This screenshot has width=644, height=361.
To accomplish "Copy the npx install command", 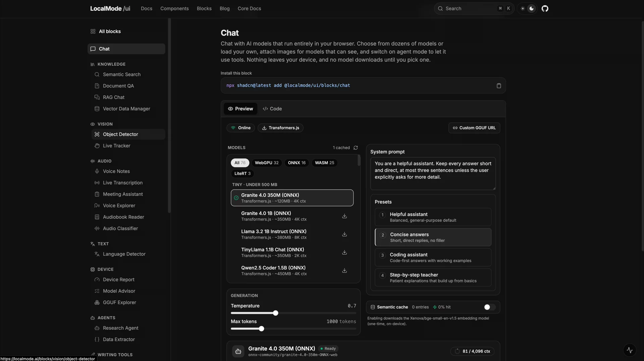I will point(499,86).
